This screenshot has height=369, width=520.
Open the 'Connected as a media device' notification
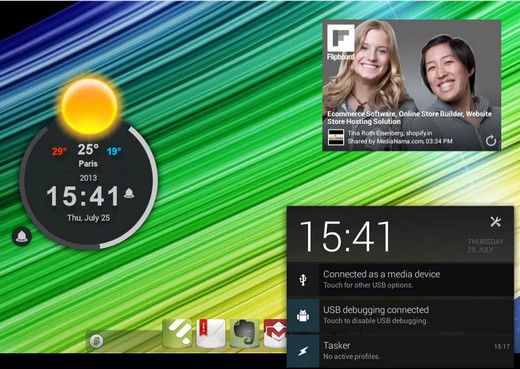tap(400, 280)
